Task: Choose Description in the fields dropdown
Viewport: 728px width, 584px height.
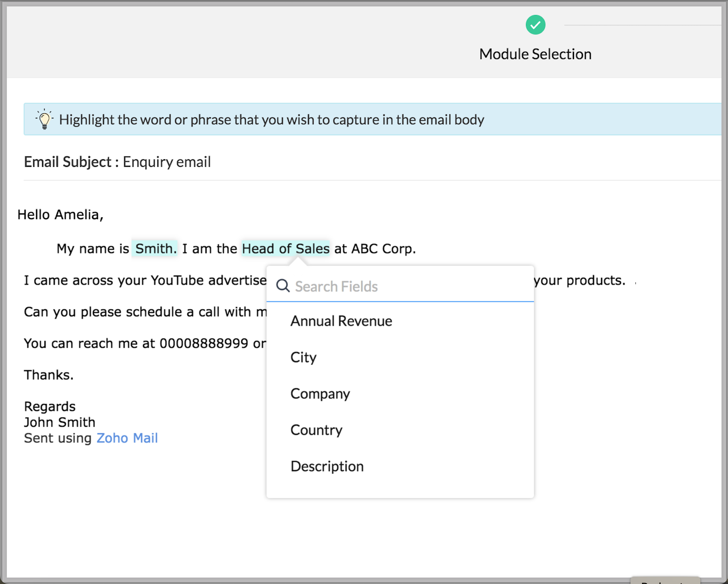Action: click(x=327, y=466)
